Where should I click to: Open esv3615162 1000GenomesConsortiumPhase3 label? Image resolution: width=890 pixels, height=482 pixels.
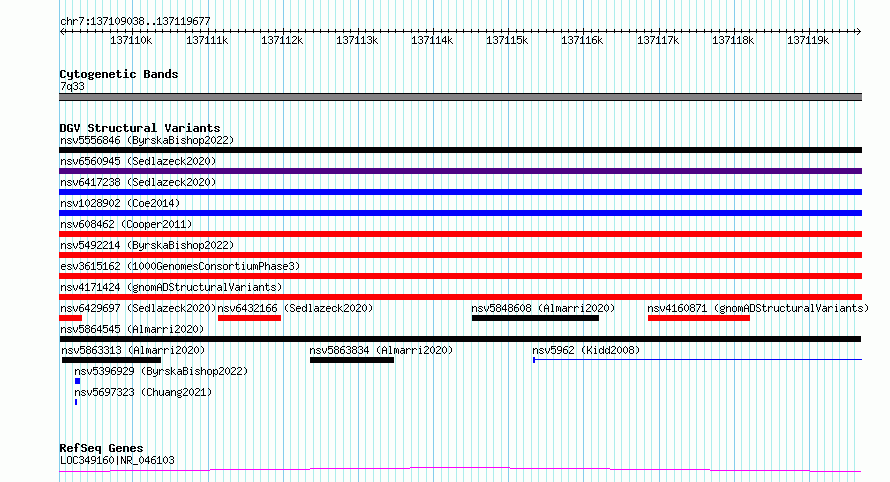pos(180,266)
